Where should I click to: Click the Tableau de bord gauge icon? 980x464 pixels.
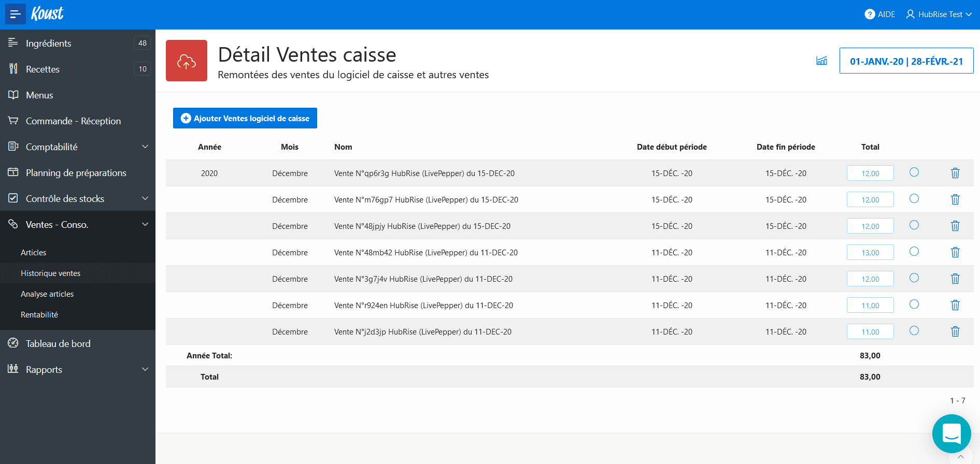pyautogui.click(x=13, y=343)
